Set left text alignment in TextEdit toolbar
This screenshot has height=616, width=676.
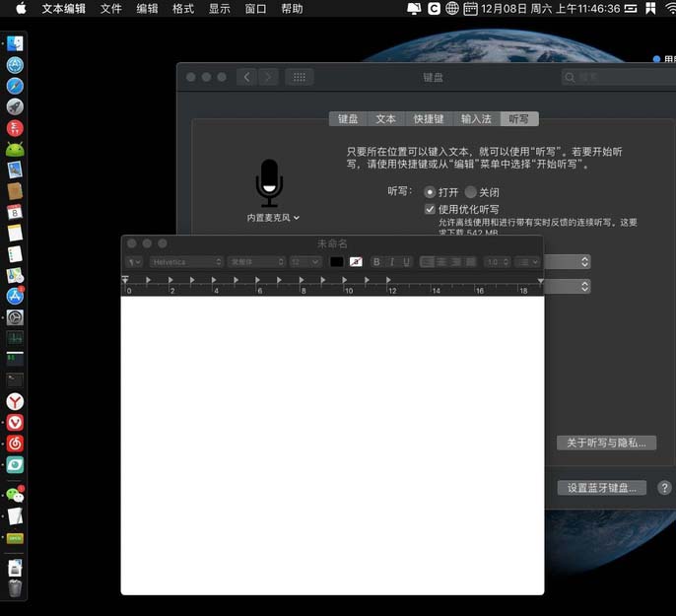(x=427, y=262)
